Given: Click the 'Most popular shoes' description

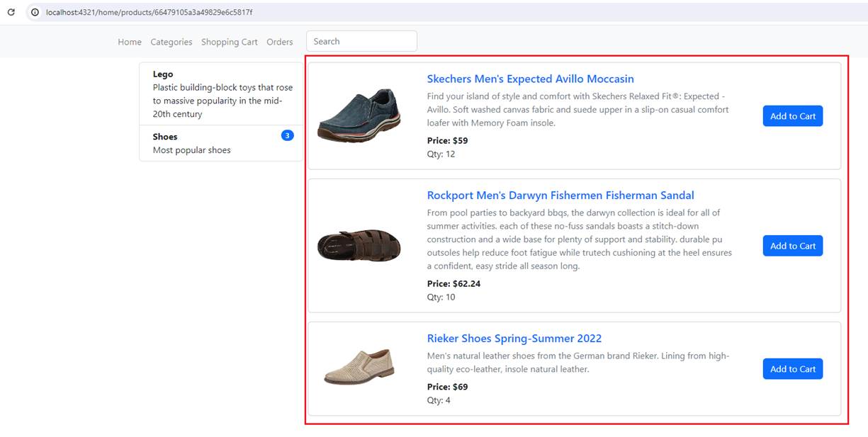Looking at the screenshot, I should tap(192, 150).
